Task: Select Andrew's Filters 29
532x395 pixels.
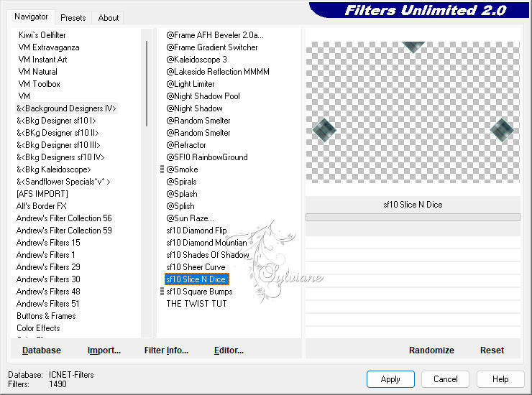Action: 48,267
